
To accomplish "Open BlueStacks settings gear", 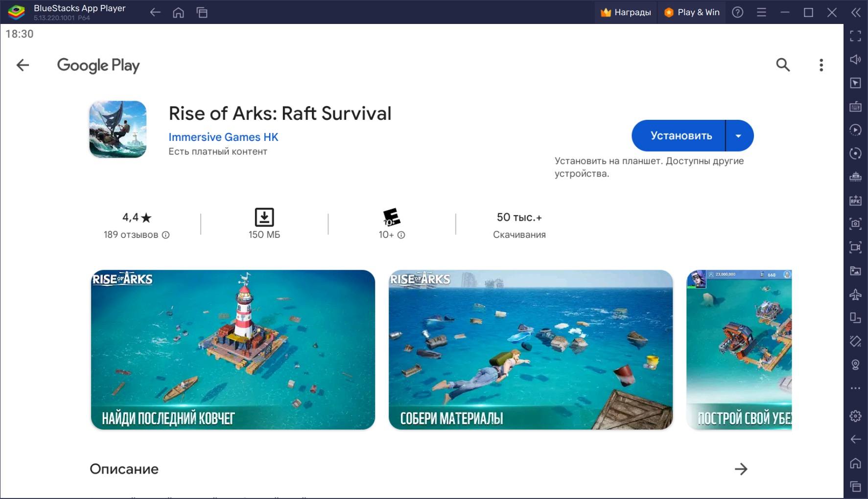I will [x=855, y=416].
